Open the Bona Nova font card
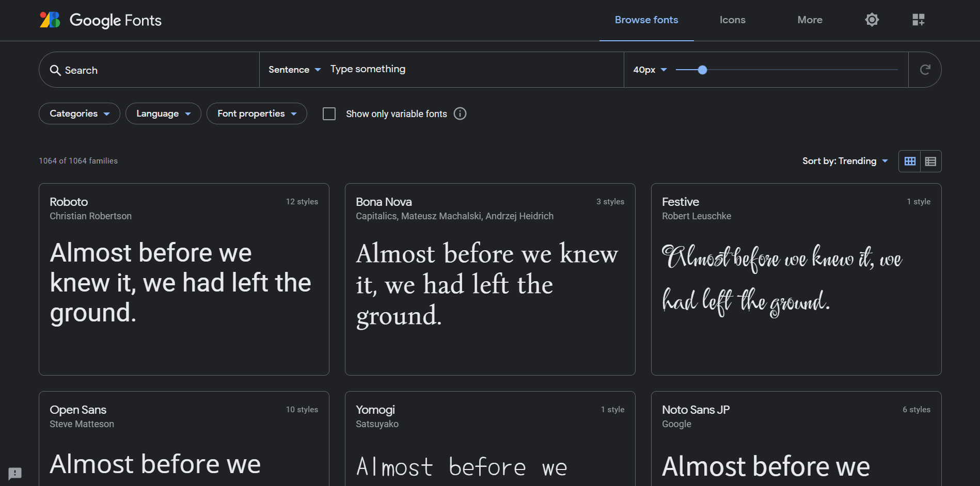Image resolution: width=980 pixels, height=486 pixels. (490, 279)
